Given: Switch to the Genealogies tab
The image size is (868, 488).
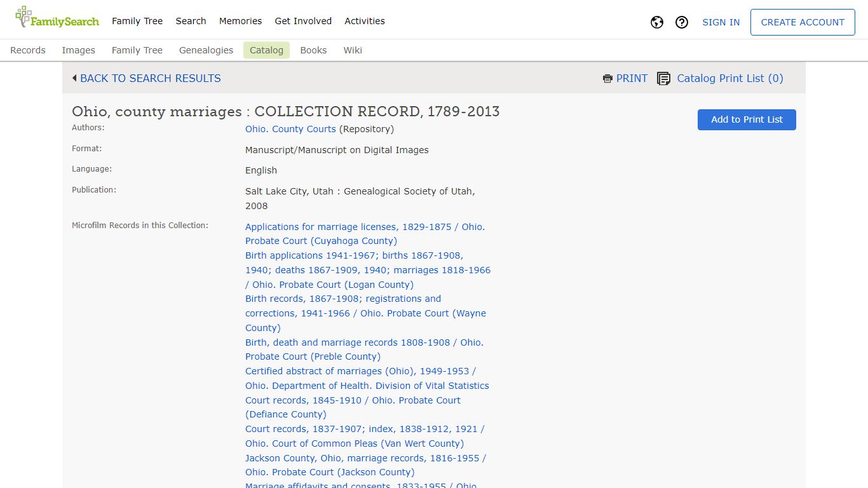Looking at the screenshot, I should (206, 50).
